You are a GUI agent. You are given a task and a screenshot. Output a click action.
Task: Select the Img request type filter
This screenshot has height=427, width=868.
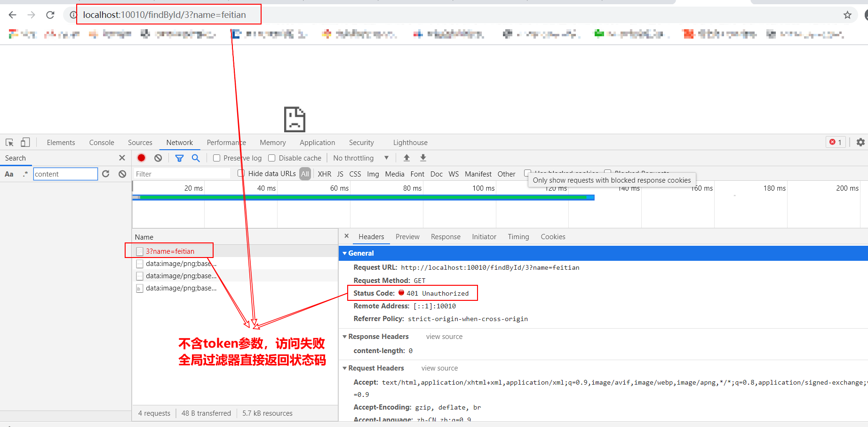[373, 173]
